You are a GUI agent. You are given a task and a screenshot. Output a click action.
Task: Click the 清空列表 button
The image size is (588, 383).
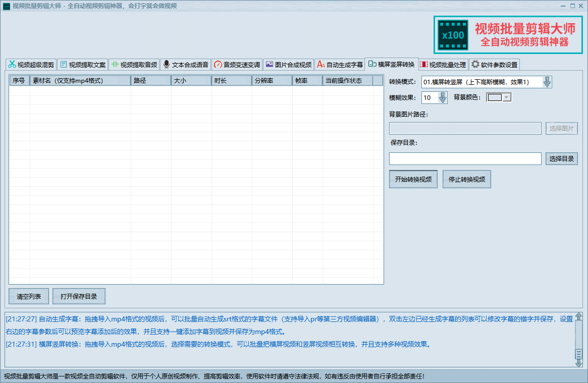coord(29,297)
